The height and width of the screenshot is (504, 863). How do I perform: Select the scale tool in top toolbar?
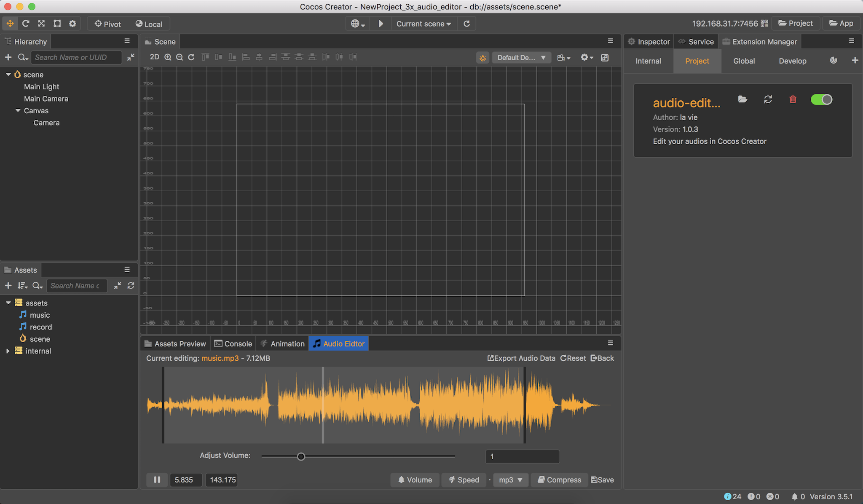tap(41, 24)
